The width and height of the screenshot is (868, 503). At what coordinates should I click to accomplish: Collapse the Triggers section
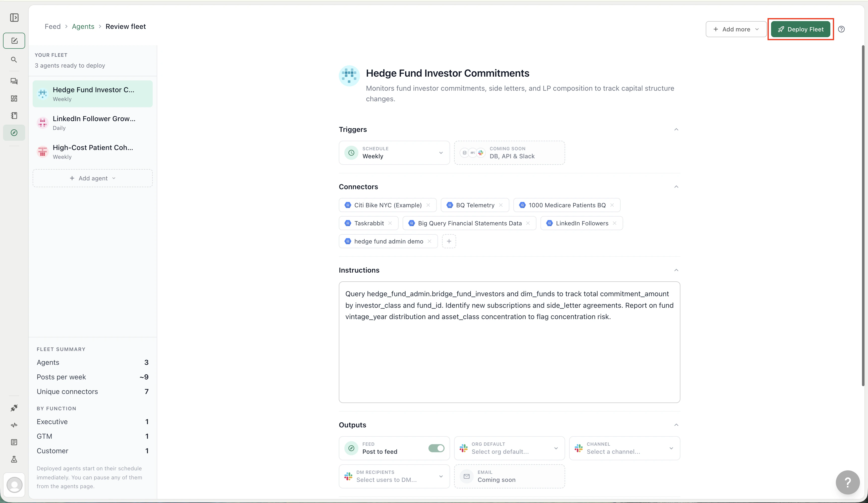(x=676, y=130)
